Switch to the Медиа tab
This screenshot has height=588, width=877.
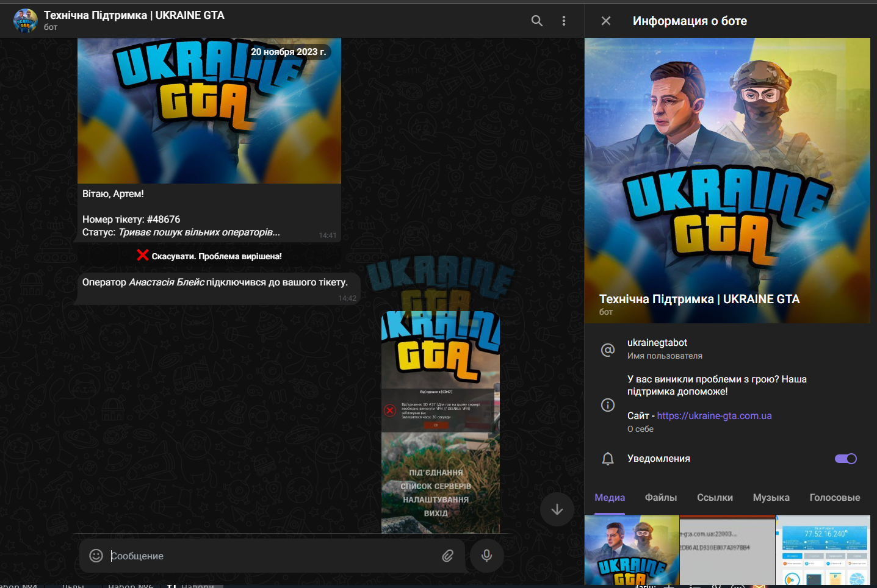pos(610,498)
